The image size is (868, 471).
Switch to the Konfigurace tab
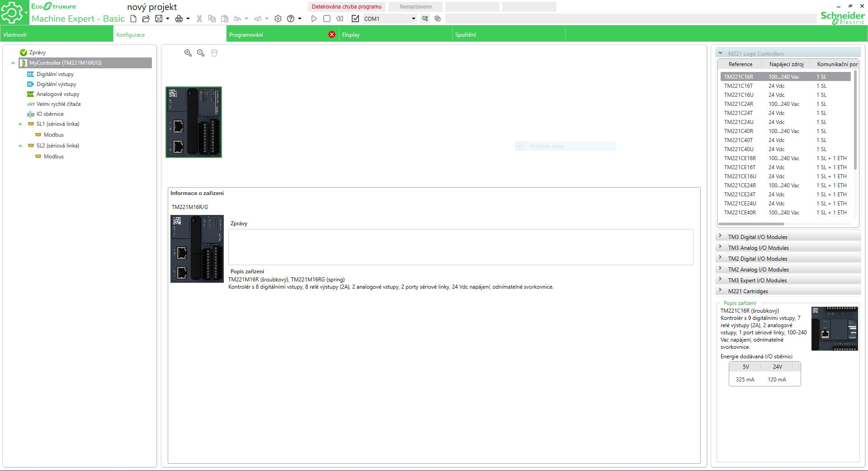tap(170, 34)
